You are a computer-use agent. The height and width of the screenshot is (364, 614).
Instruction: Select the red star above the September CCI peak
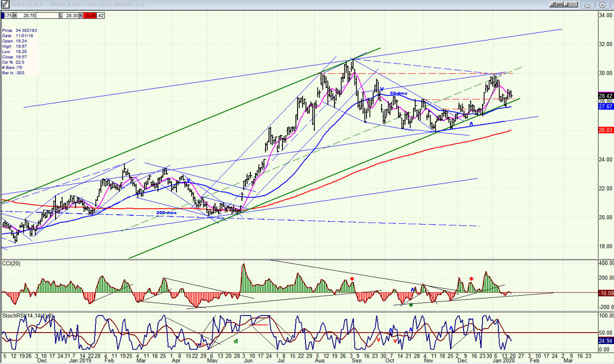[352, 279]
